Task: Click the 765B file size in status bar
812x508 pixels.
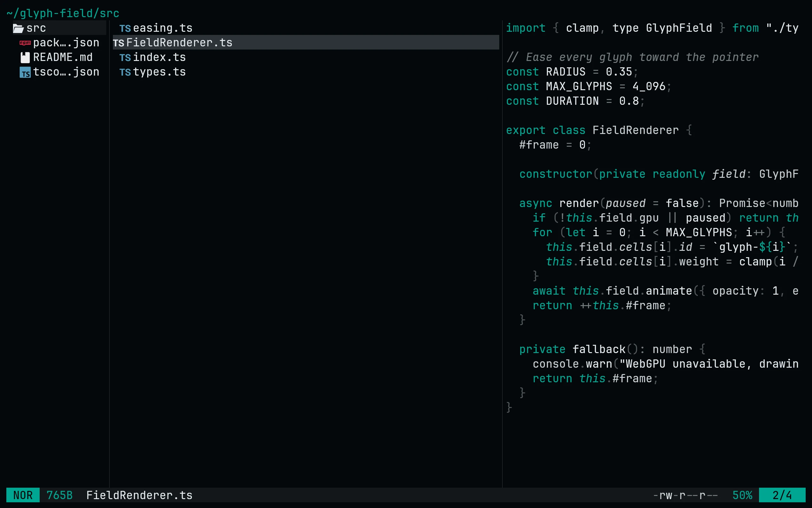Action: point(59,495)
